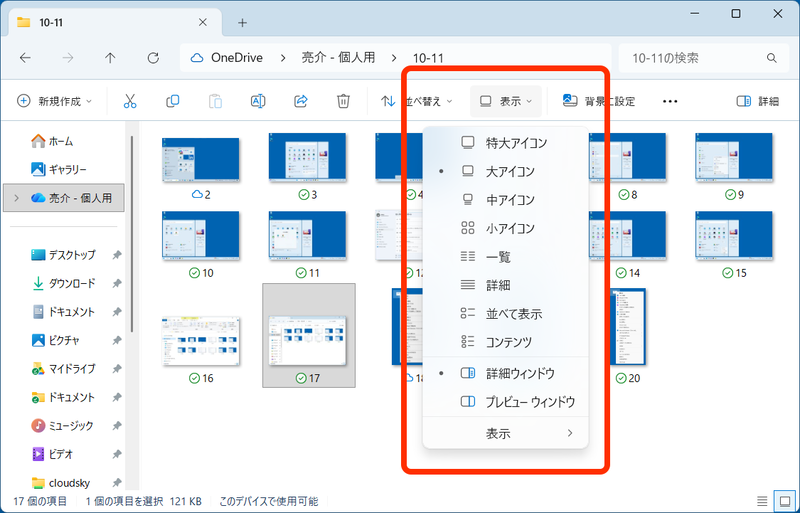Switch to details layout in status bar
This screenshot has height=513, width=800.
[x=762, y=501]
